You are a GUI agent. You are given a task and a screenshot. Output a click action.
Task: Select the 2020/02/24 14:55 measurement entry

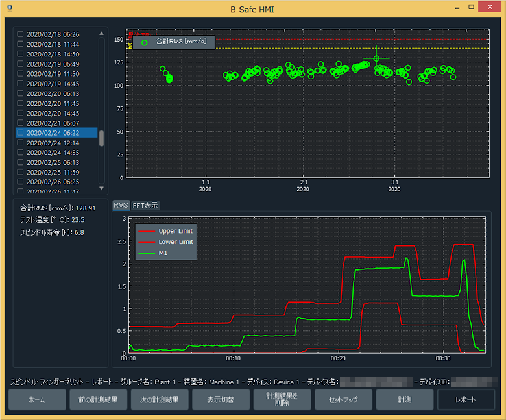click(x=56, y=153)
